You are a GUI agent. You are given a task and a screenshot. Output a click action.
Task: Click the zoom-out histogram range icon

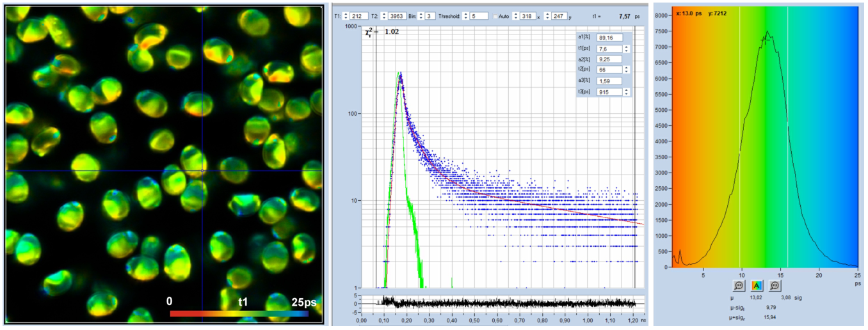point(775,285)
